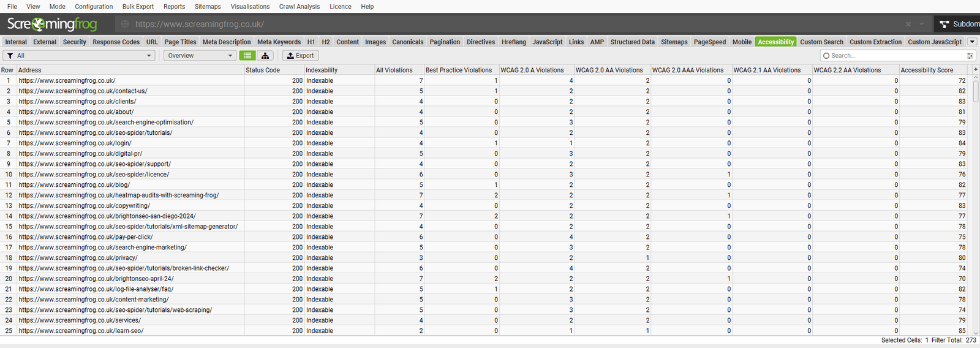This screenshot has height=348, width=980.
Task: Expand the All filter dropdown
Action: [80, 56]
